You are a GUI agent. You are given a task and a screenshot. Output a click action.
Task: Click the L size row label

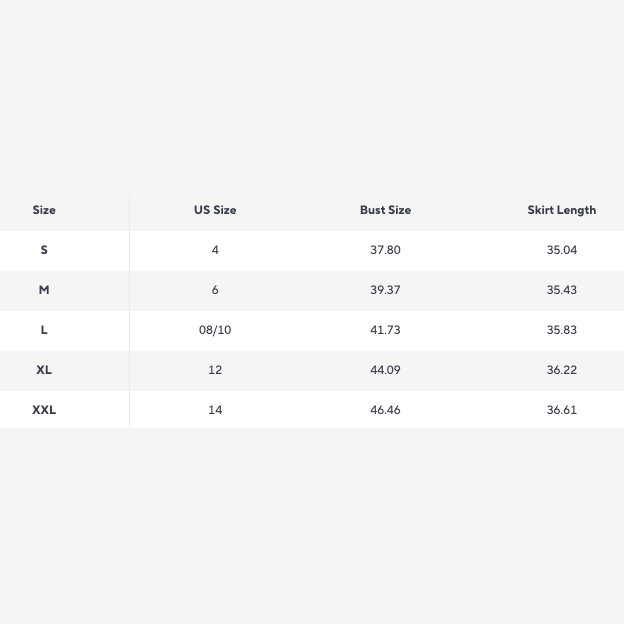point(44,330)
